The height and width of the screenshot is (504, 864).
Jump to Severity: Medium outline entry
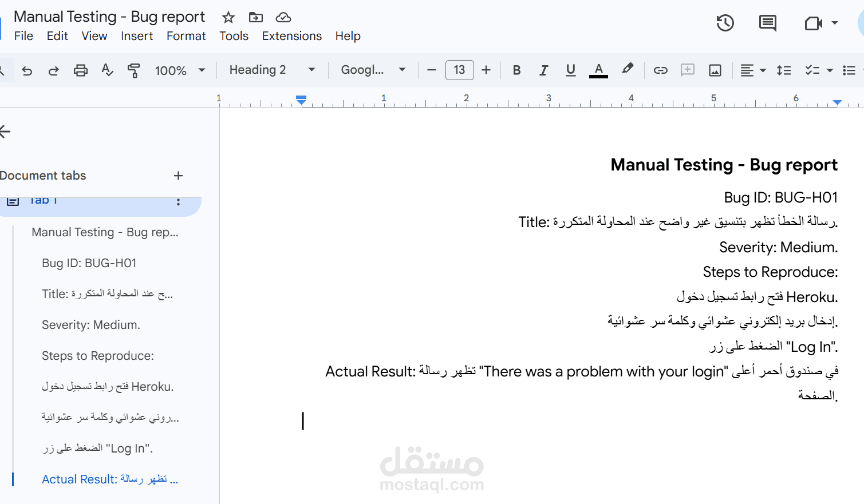coord(91,325)
